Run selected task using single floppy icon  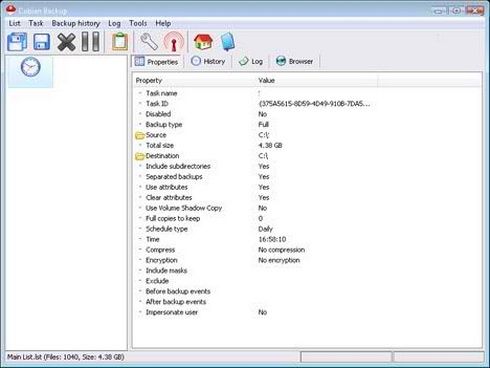point(42,42)
